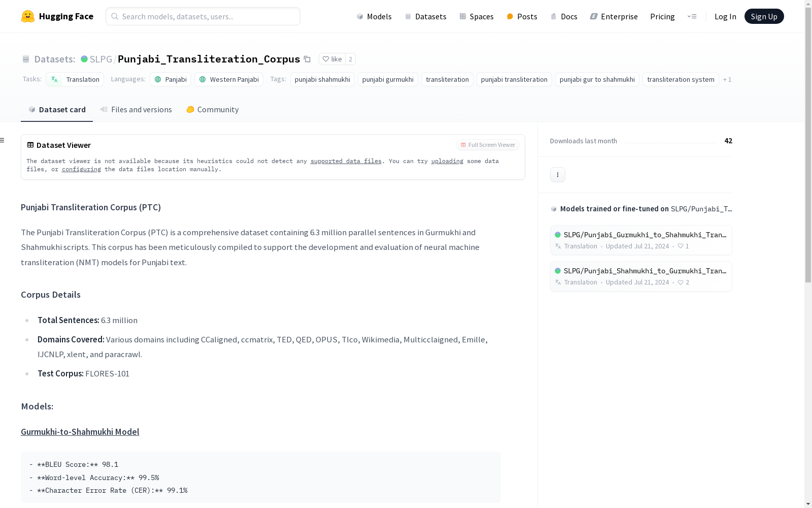Open the SLPG organization page

tap(101, 59)
